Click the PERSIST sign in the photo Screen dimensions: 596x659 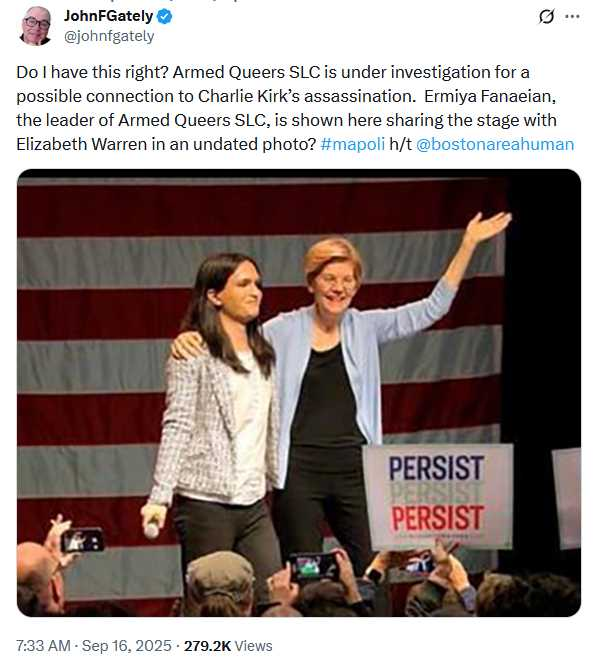pos(438,496)
